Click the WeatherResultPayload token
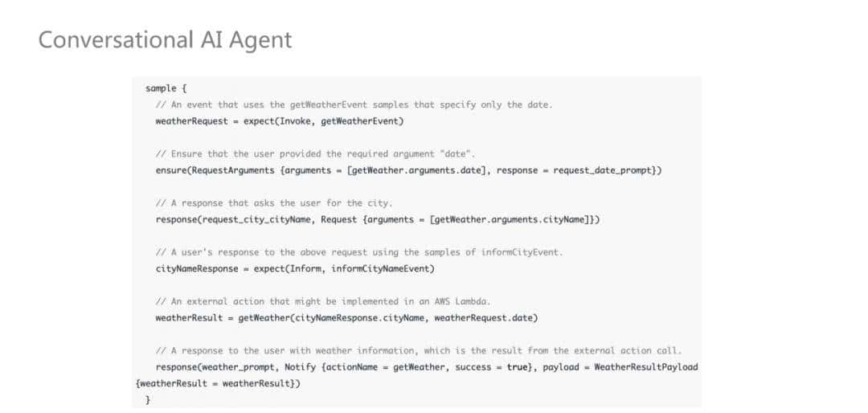Screen dimensions: 868x413 [x=645, y=367]
